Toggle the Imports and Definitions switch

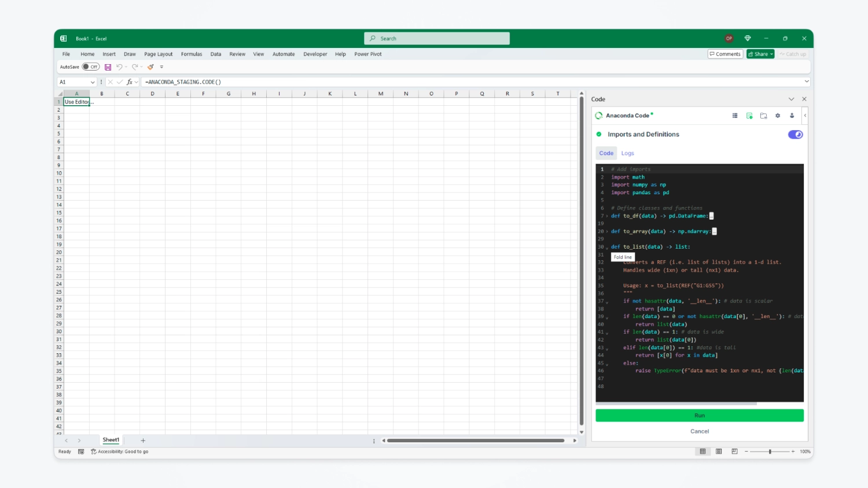(x=795, y=135)
